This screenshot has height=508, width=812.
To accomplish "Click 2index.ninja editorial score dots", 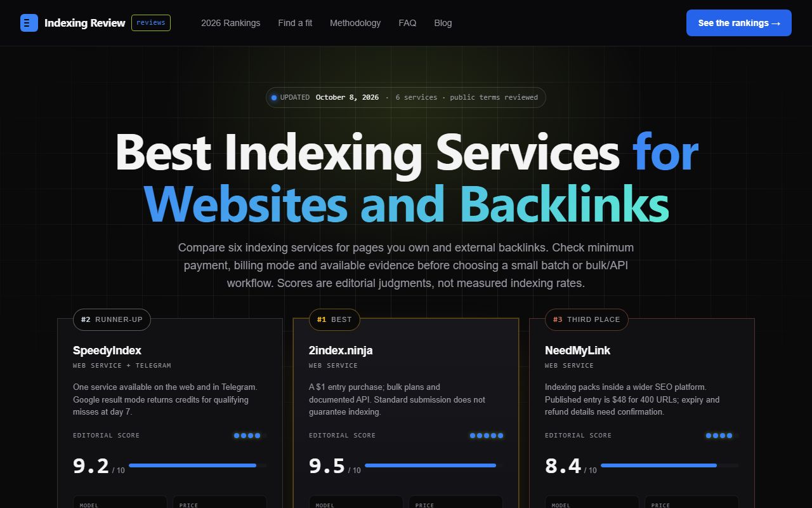I will click(x=487, y=436).
